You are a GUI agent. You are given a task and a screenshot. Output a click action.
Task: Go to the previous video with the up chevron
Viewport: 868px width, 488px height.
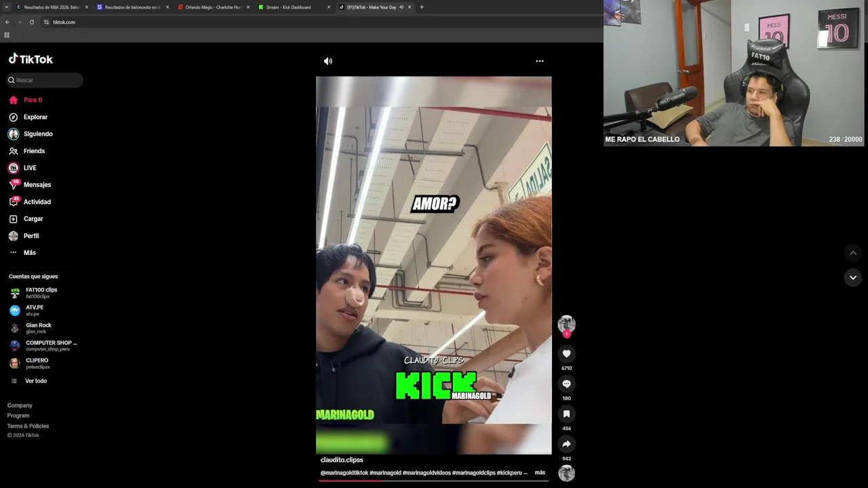[x=853, y=253]
